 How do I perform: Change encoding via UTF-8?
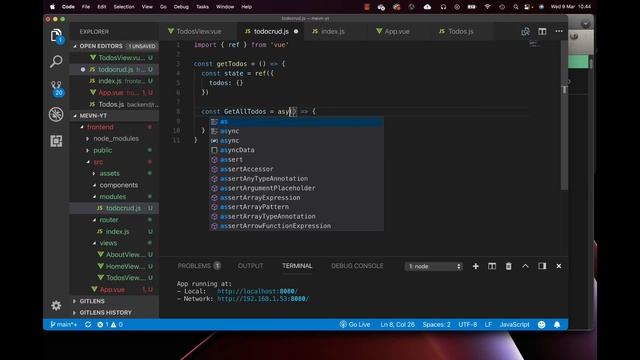(467, 324)
